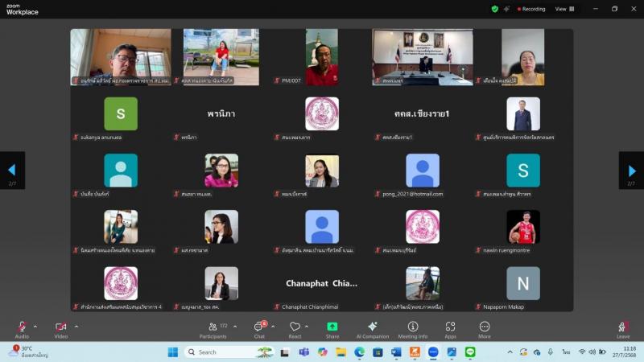Image resolution: width=644 pixels, height=362 pixels.
Task: Select the nawin ruengmontre tile
Action: [523, 232]
